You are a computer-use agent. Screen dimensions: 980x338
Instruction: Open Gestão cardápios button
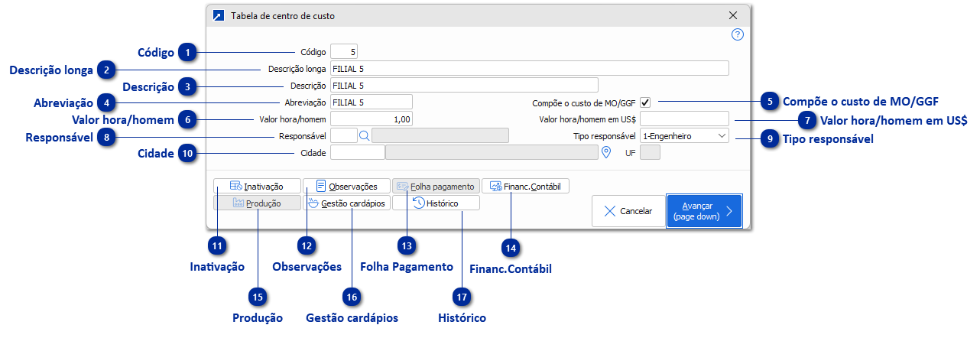pos(346,203)
